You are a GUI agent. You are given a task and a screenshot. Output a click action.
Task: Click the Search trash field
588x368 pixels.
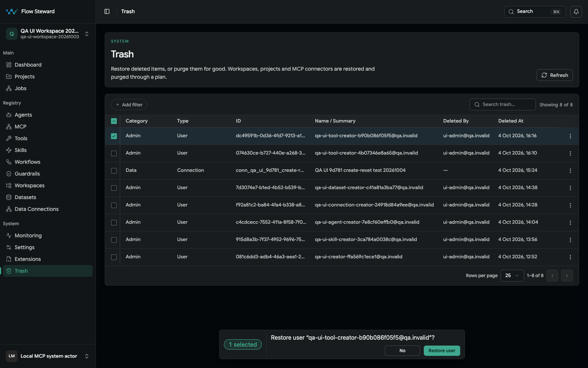[x=502, y=105]
